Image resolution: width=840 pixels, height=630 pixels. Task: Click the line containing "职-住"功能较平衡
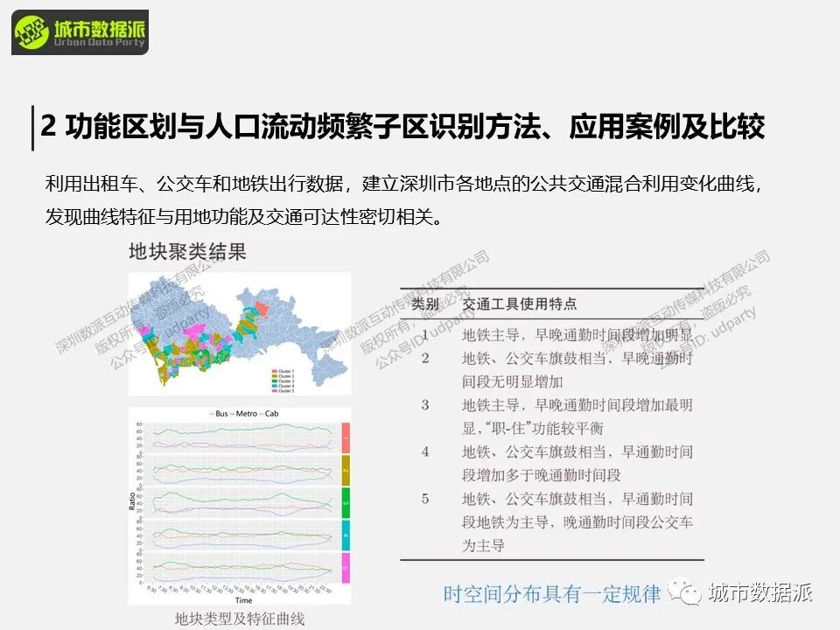533,429
